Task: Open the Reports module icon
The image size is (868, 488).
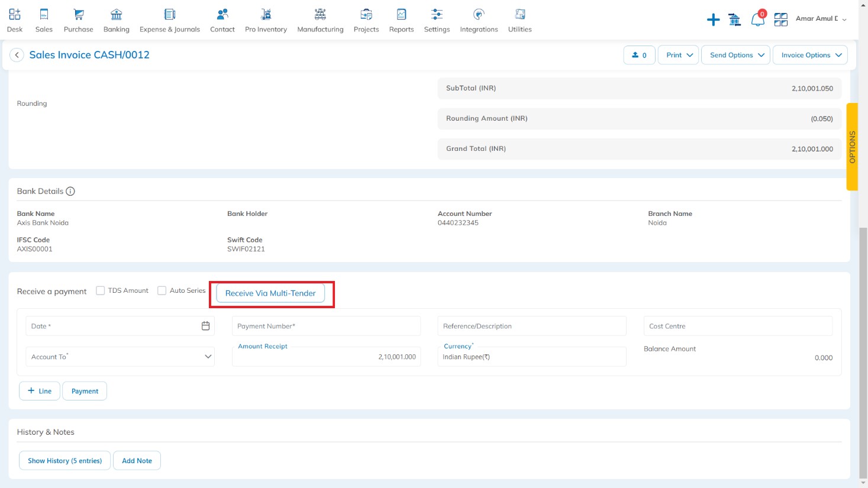Action: pos(401,14)
